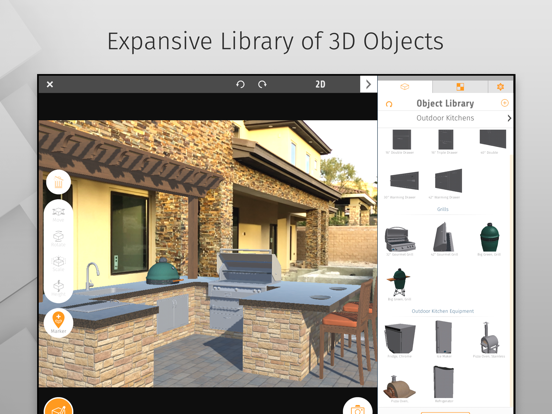This screenshot has width=552, height=414.
Task: Add the green egg grill without stand
Action: 489,239
